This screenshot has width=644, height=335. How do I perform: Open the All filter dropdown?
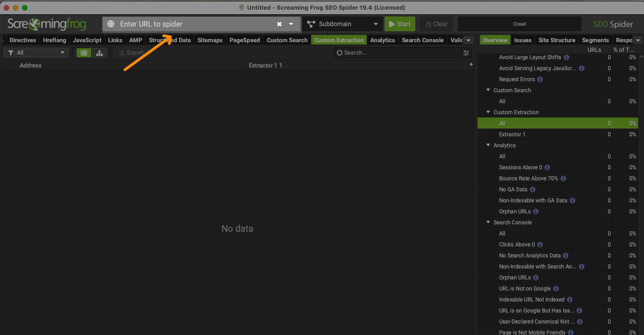(36, 53)
